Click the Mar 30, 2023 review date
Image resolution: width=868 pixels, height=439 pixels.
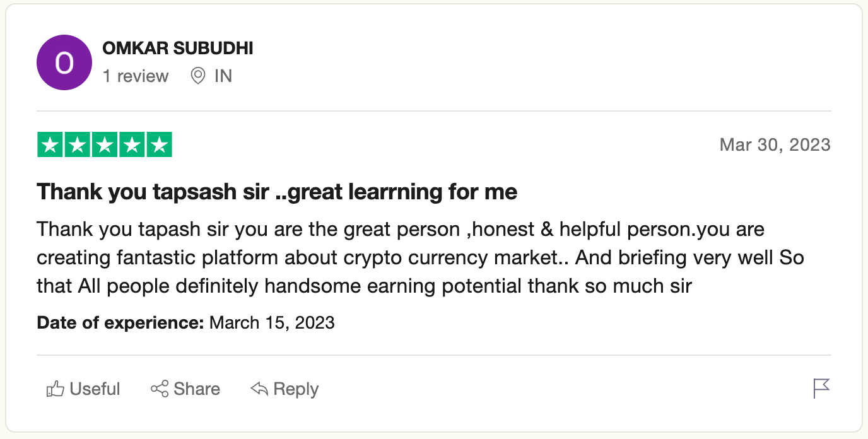pos(775,145)
